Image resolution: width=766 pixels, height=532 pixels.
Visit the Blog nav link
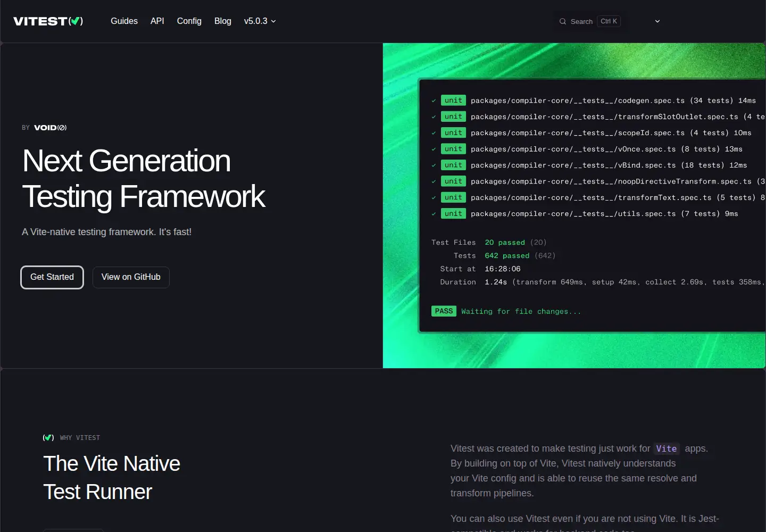222,21
